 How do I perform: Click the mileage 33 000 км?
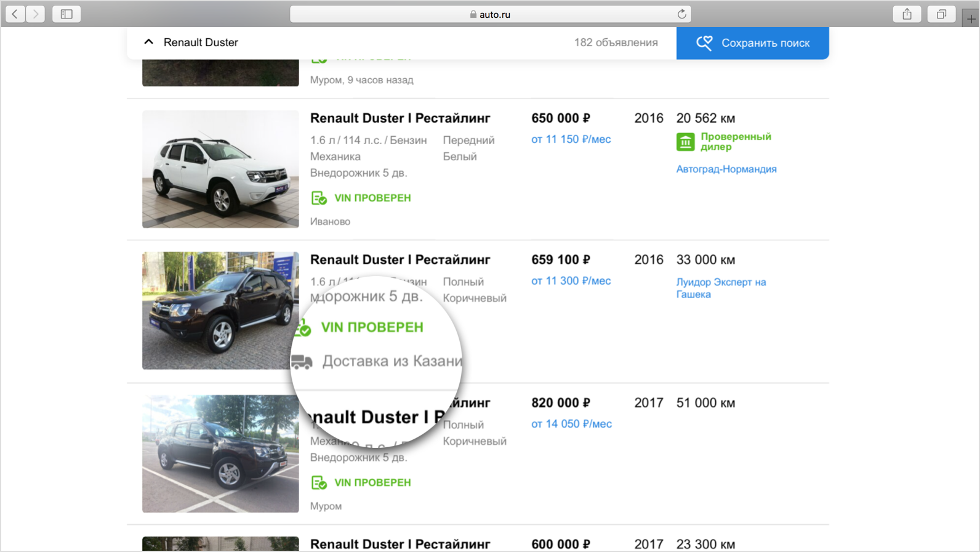tap(705, 260)
